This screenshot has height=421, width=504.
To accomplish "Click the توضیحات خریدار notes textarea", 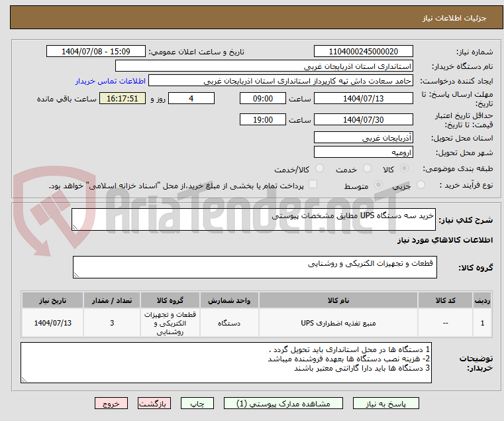I will 226,363.
